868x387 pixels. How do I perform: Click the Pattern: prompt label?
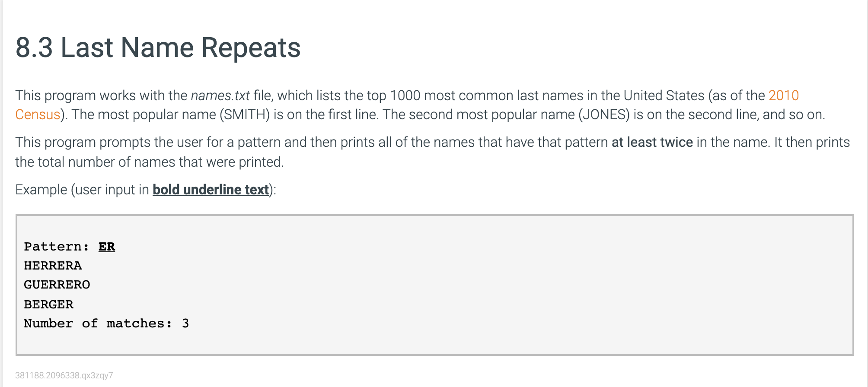tap(56, 247)
